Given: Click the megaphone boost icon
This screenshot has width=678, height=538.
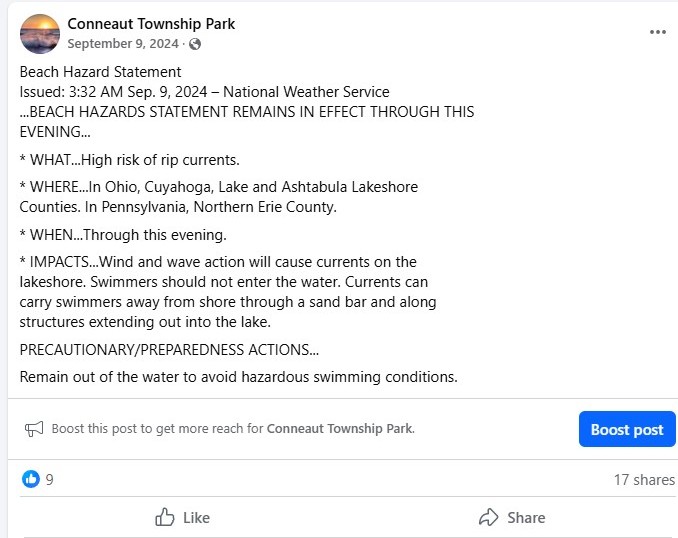Looking at the screenshot, I should pyautogui.click(x=34, y=429).
